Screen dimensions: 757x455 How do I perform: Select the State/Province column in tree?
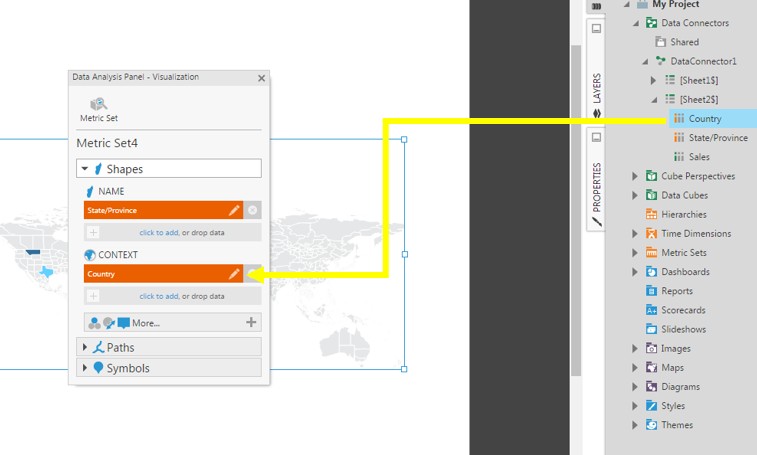717,138
